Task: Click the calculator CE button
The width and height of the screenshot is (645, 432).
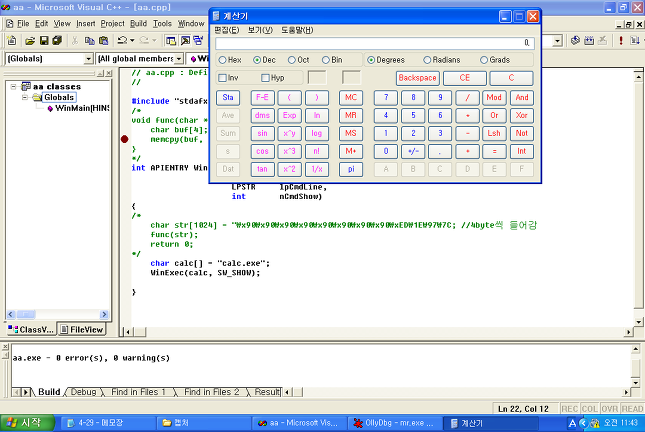Action: click(465, 78)
